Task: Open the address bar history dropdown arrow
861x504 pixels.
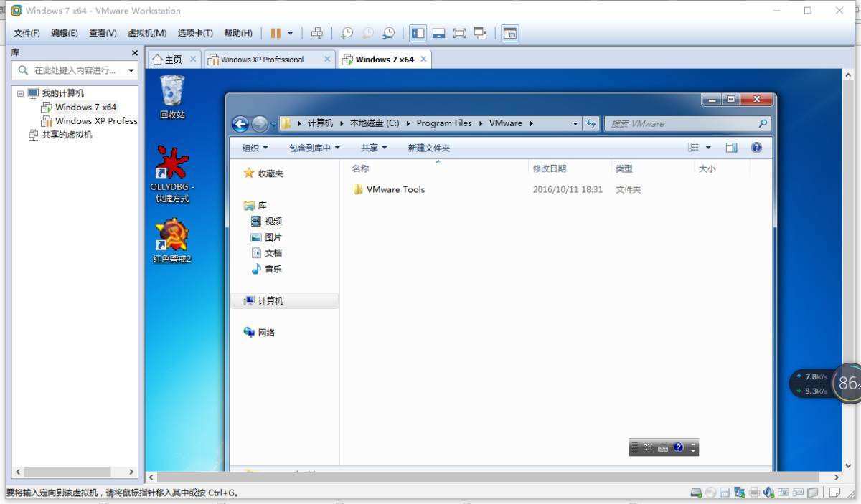Action: coord(575,124)
